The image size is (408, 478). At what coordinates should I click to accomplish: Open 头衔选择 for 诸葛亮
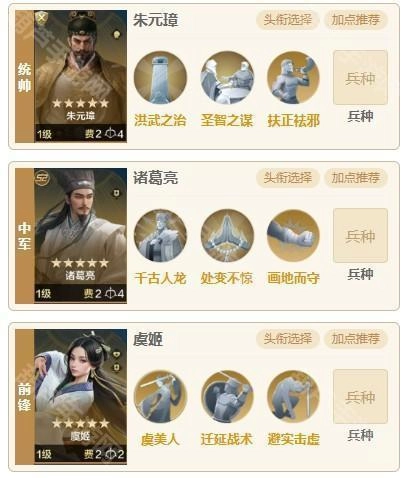(288, 178)
